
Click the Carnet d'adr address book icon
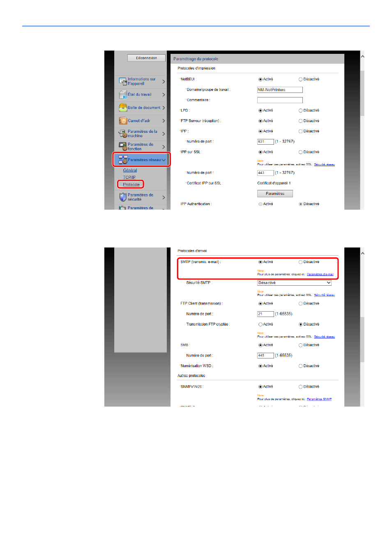click(x=123, y=121)
